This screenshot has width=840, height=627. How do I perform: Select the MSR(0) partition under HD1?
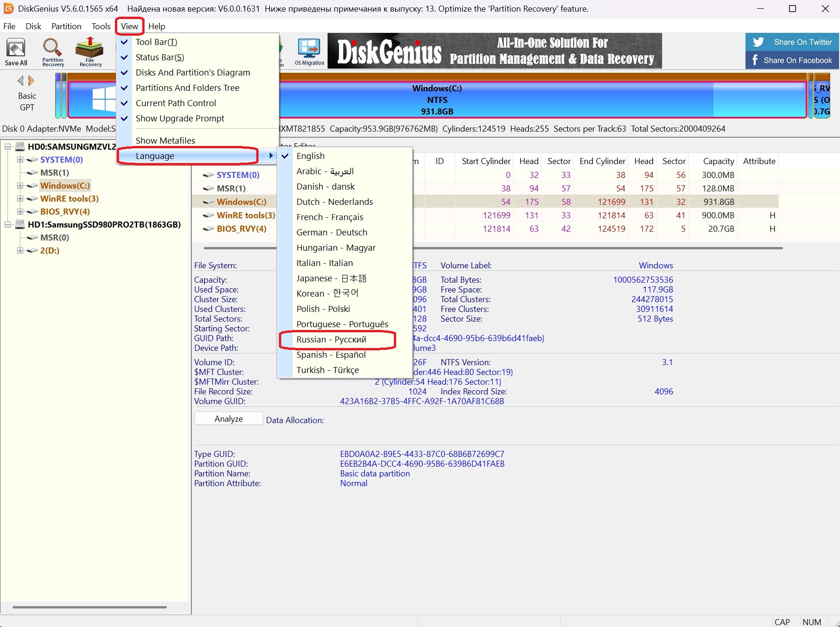click(x=55, y=238)
